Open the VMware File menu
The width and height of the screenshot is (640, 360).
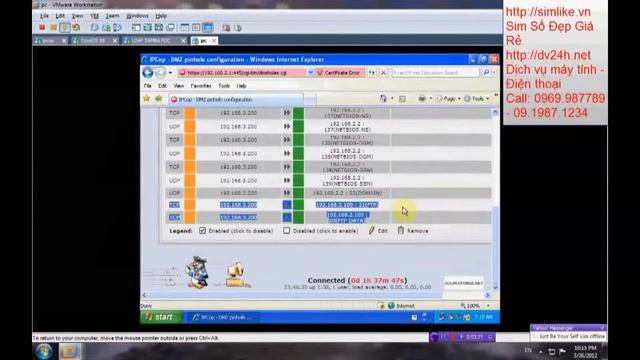pos(44,16)
